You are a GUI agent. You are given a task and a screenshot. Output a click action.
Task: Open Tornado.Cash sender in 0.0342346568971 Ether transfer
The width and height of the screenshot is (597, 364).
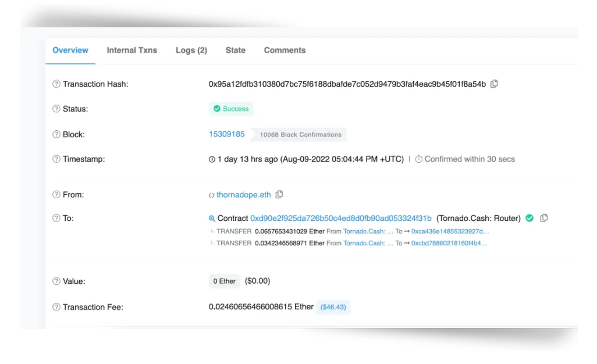pos(368,243)
